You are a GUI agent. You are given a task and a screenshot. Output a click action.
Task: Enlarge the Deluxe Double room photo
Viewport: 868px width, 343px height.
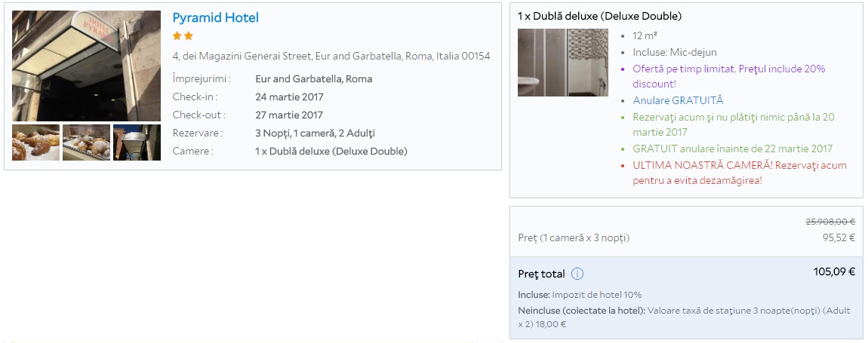[x=562, y=63]
